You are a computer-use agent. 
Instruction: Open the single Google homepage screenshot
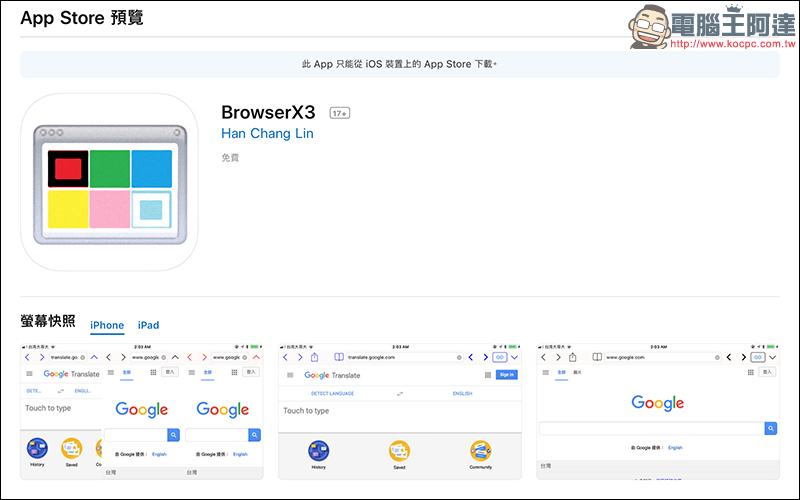pos(658,411)
